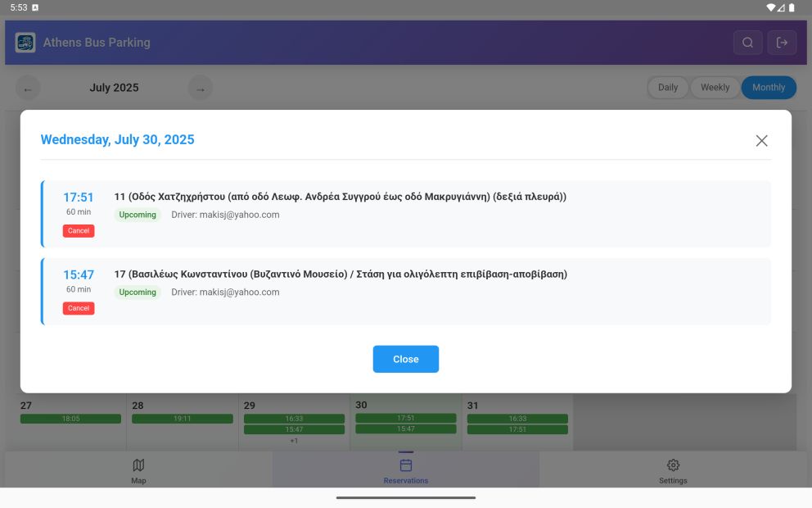Cancel the 15:47 reservation

(x=79, y=308)
